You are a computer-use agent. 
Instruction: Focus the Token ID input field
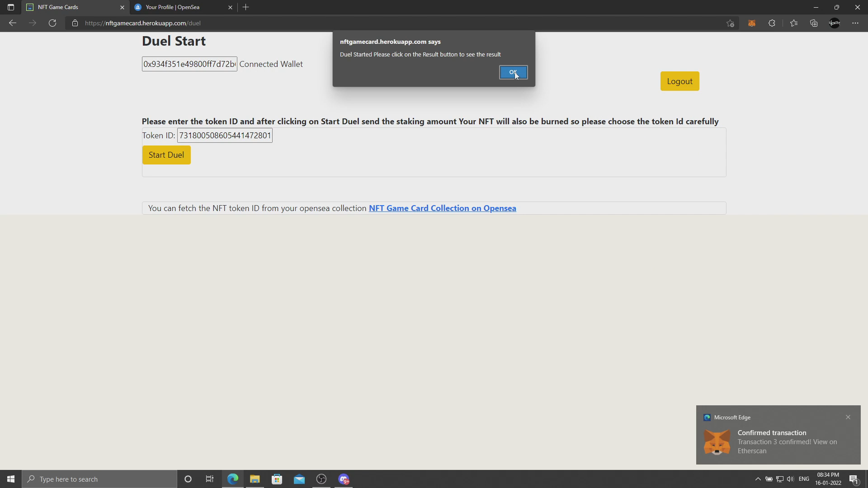tap(225, 136)
